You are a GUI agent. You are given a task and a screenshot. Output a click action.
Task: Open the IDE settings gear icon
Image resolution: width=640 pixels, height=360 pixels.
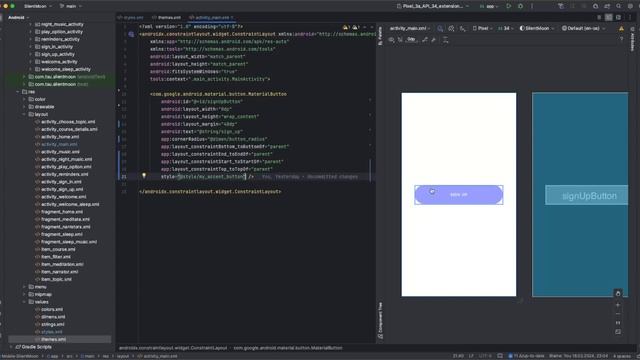pos(630,6)
